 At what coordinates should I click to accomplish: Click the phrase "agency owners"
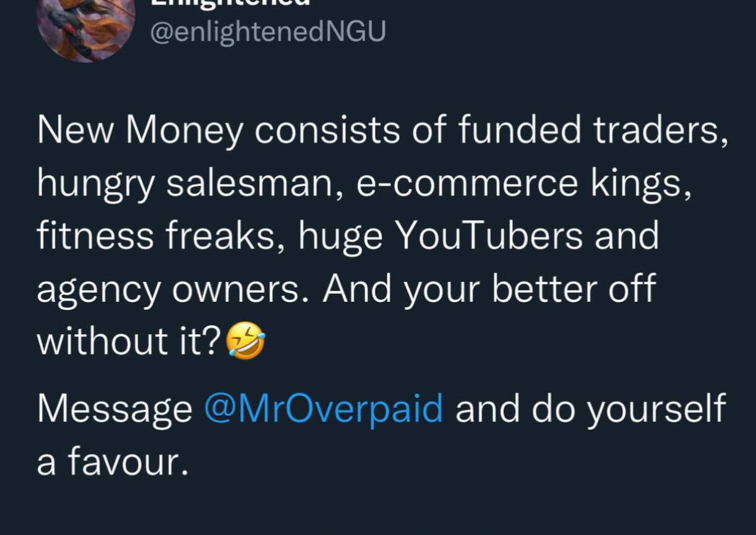[168, 289]
